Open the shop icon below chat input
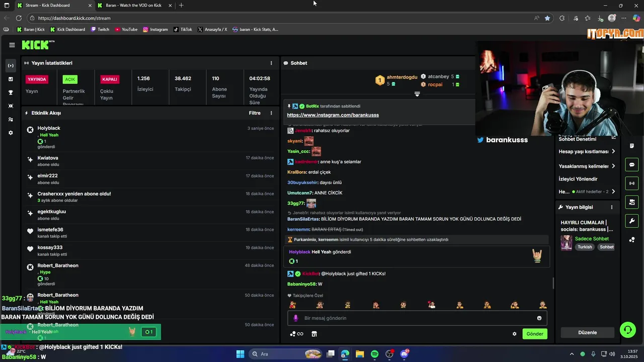Screen dimensions: 644x362 [x=314, y=334]
